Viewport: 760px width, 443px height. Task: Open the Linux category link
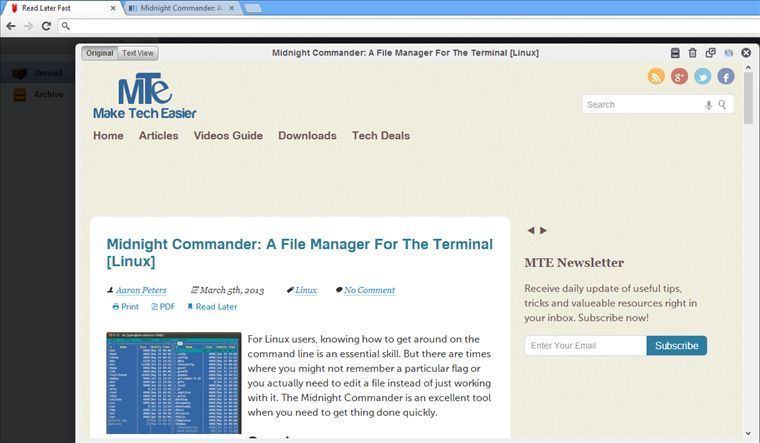tap(306, 290)
